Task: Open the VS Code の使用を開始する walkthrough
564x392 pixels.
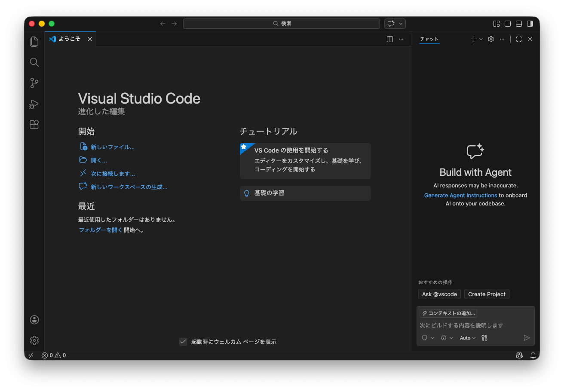Action: click(x=305, y=161)
